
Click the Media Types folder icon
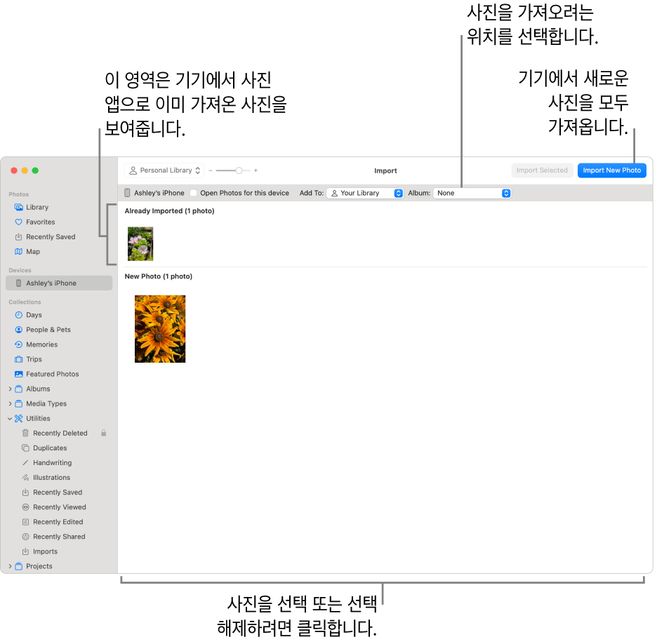(x=18, y=405)
